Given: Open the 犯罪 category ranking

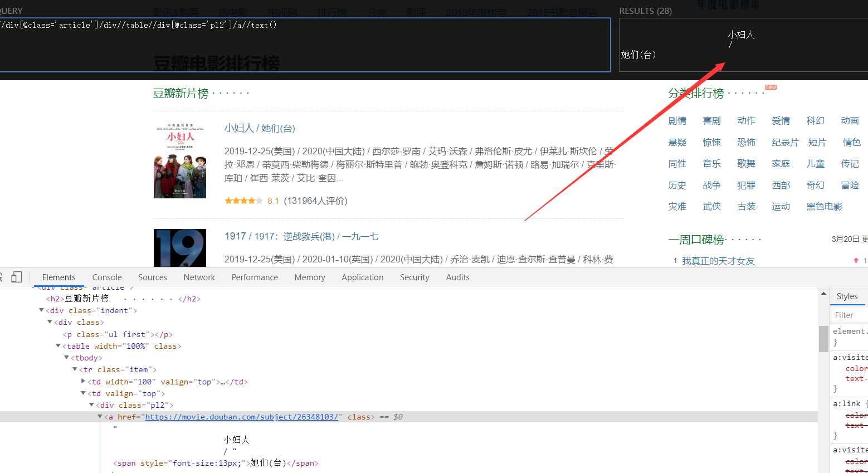Looking at the screenshot, I should (x=747, y=186).
